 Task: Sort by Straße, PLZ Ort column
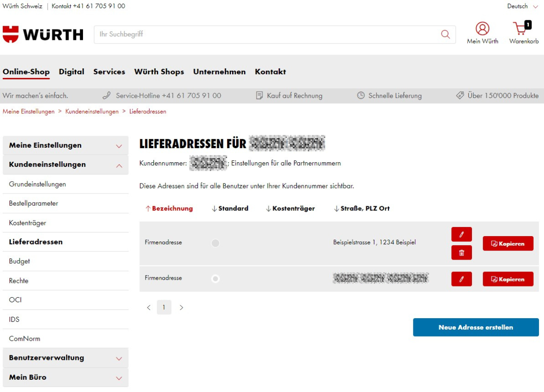point(362,208)
